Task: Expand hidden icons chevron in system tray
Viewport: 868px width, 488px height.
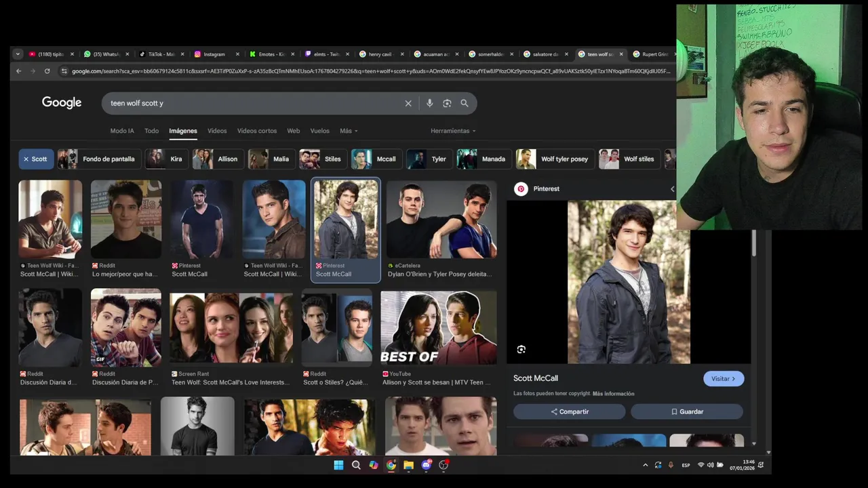Action: pos(645,465)
